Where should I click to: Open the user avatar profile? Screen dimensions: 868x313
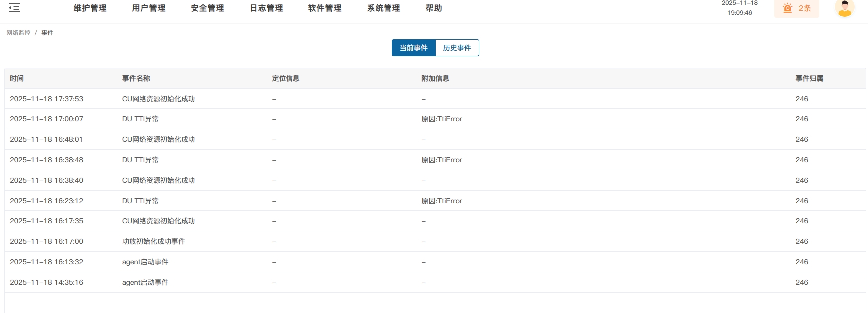(844, 8)
